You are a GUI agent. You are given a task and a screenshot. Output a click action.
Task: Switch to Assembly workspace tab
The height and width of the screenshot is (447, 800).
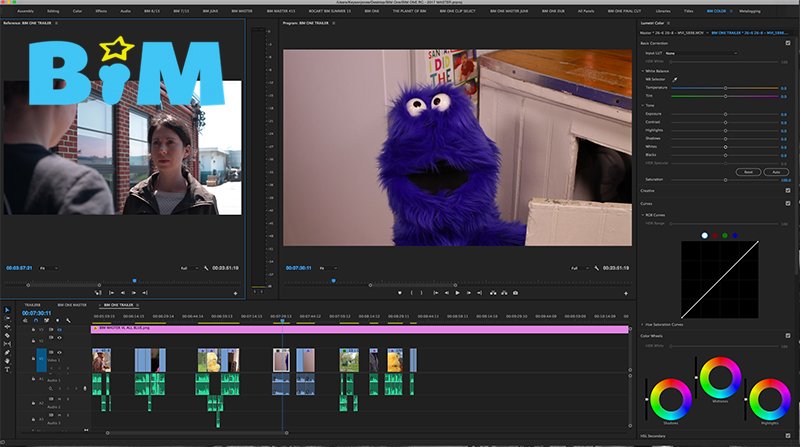click(x=26, y=11)
